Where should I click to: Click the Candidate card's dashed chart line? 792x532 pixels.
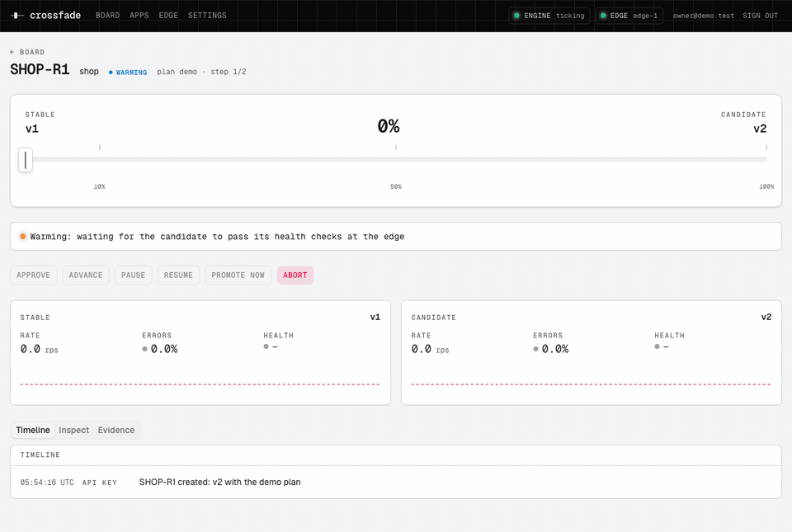591,384
